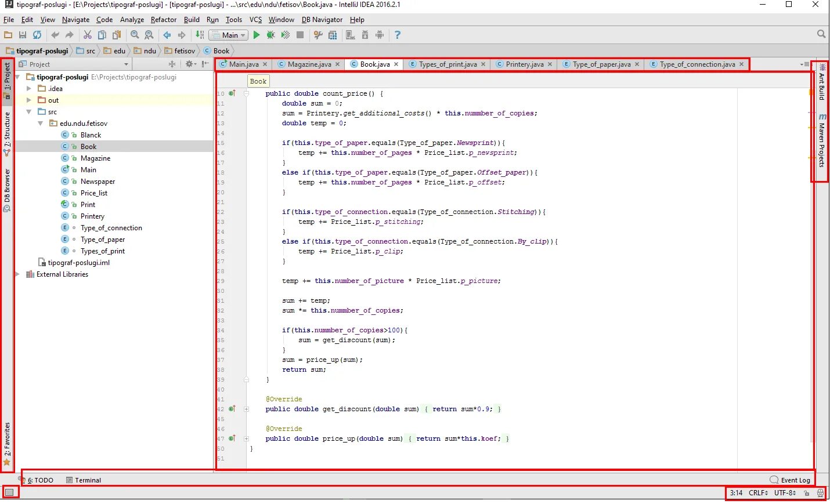Image resolution: width=830 pixels, height=504 pixels.
Task: Open the Event Log
Action: click(790, 480)
